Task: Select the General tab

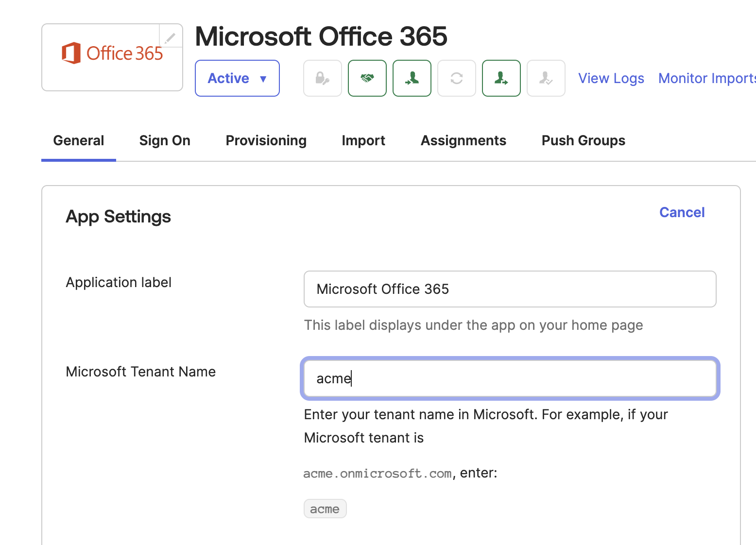Action: click(79, 140)
